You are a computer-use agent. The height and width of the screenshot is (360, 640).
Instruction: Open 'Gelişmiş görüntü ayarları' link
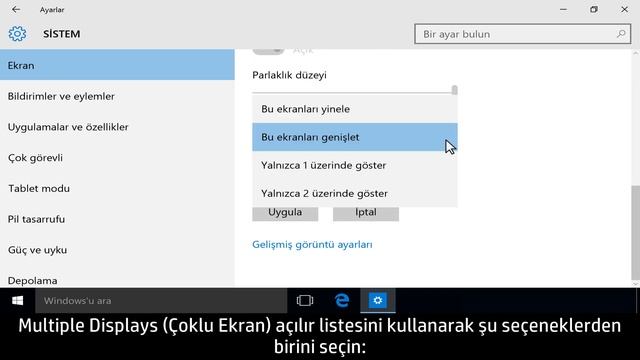312,244
